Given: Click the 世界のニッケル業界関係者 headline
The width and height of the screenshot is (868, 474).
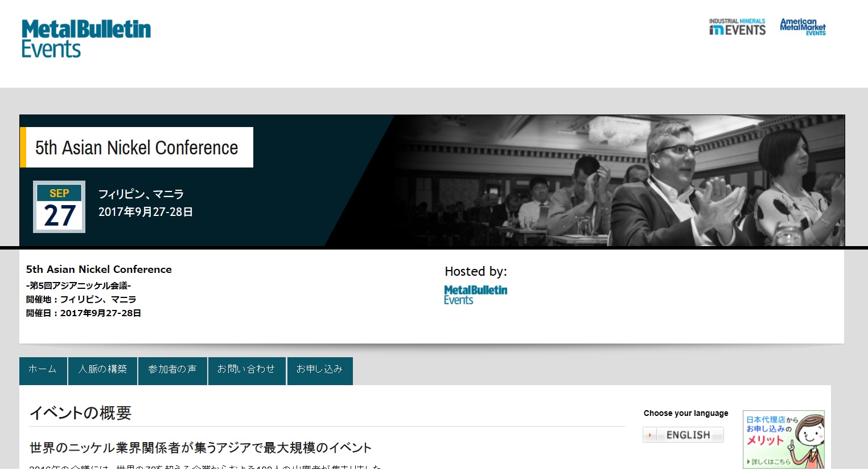Looking at the screenshot, I should click(200, 448).
